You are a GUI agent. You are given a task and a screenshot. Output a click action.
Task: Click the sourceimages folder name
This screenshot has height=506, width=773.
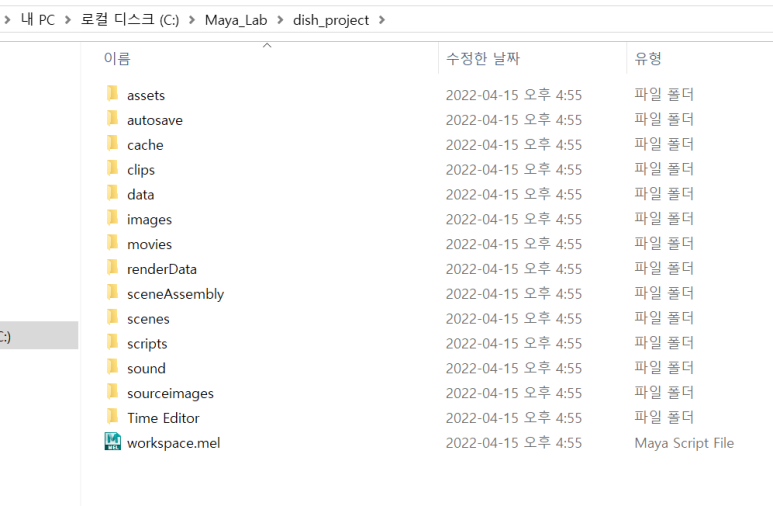click(x=170, y=394)
